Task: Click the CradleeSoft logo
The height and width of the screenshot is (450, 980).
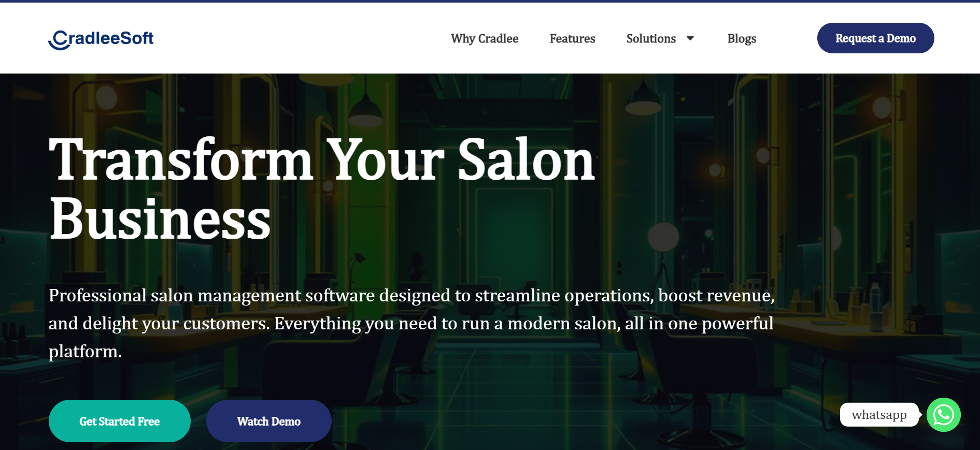Action: click(x=101, y=39)
